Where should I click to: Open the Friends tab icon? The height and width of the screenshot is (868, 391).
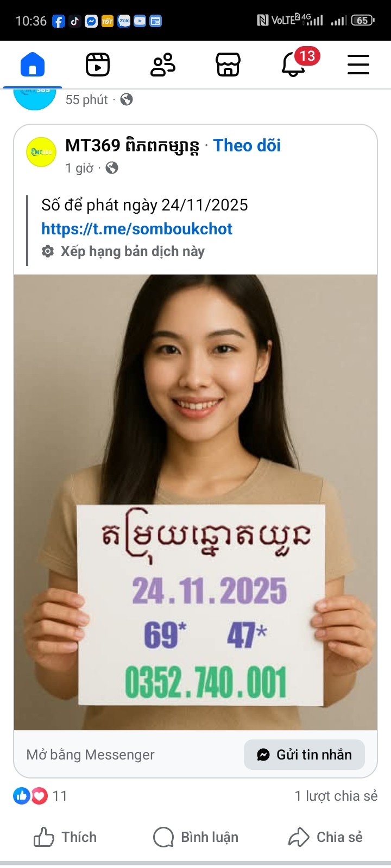coord(163,65)
